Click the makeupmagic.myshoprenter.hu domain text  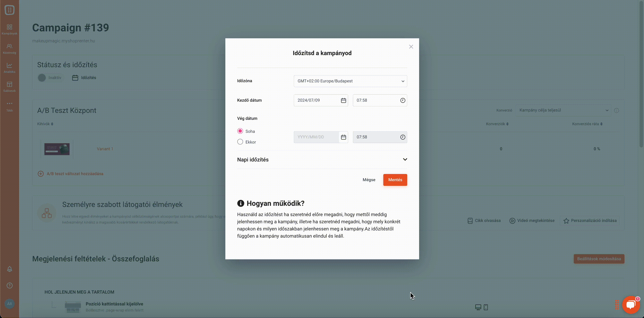click(x=64, y=41)
